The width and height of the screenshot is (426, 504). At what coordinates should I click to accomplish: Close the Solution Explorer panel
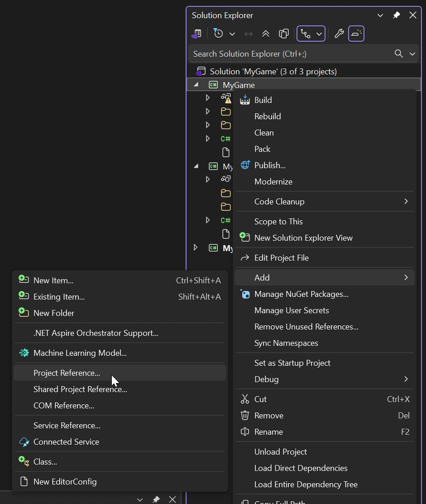click(x=413, y=15)
